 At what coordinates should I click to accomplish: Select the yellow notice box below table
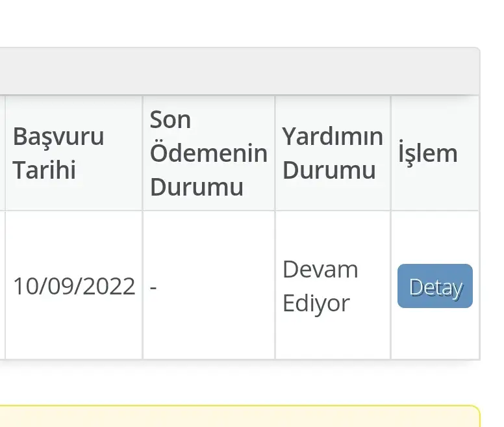pyautogui.click(x=240, y=417)
